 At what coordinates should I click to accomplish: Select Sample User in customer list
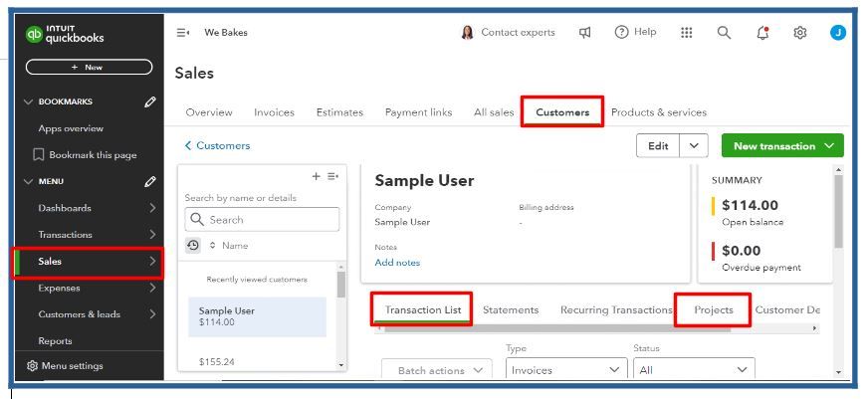point(258,316)
